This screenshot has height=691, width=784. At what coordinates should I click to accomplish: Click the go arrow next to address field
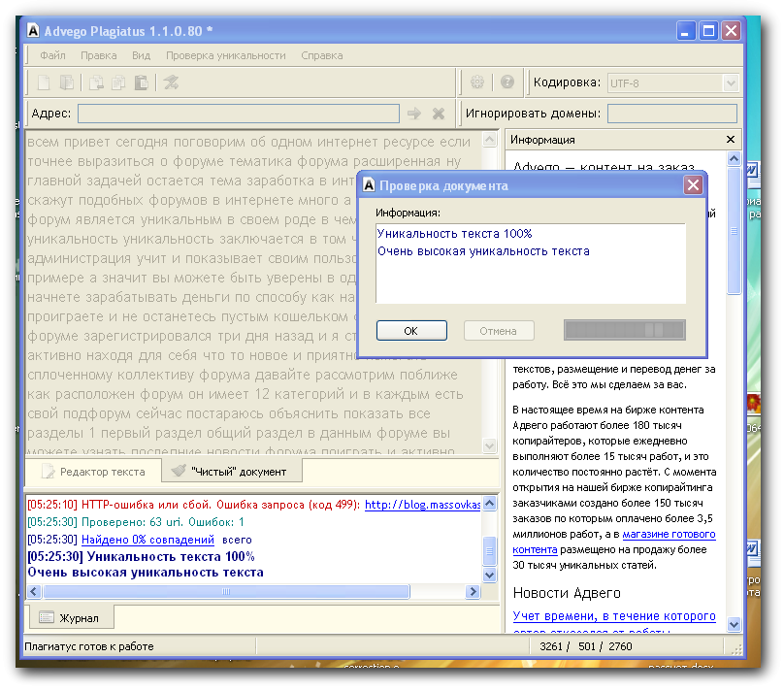point(414,114)
